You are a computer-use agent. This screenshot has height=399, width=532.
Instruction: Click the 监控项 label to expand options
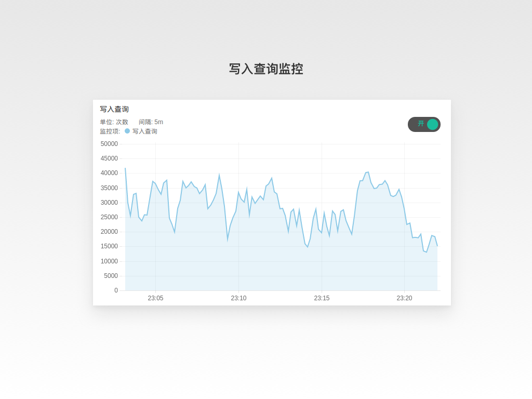[109, 131]
